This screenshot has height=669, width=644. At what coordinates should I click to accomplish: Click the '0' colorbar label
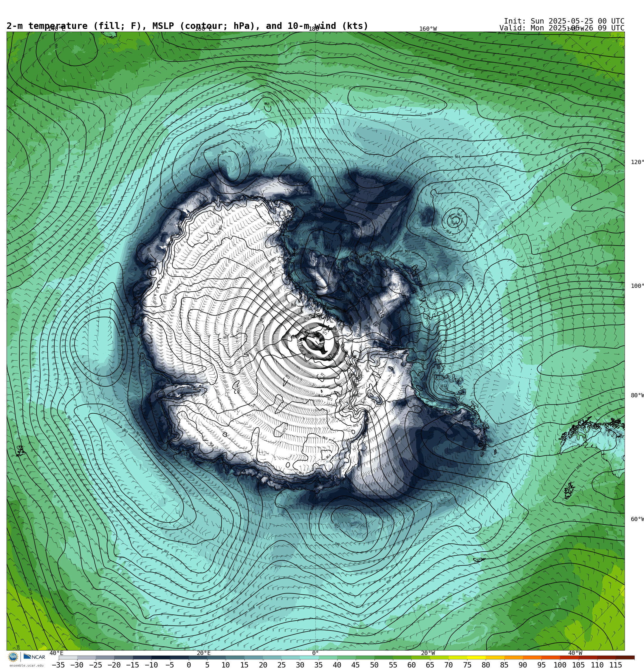click(189, 665)
